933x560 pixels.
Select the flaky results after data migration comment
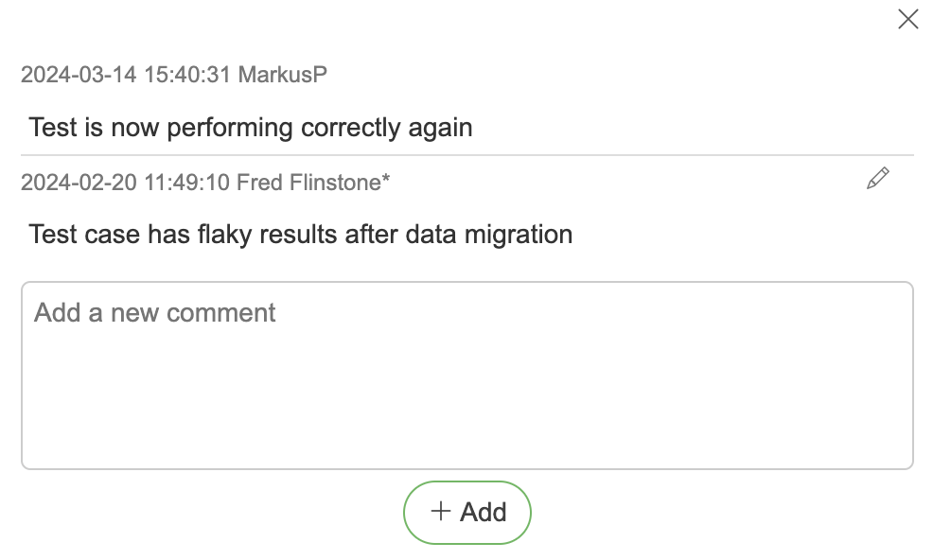point(301,234)
